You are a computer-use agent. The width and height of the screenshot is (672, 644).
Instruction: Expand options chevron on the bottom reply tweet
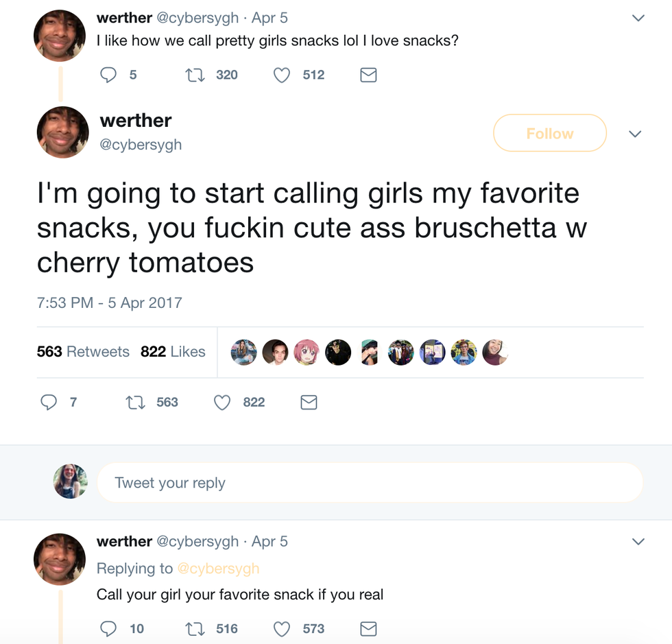tap(638, 542)
